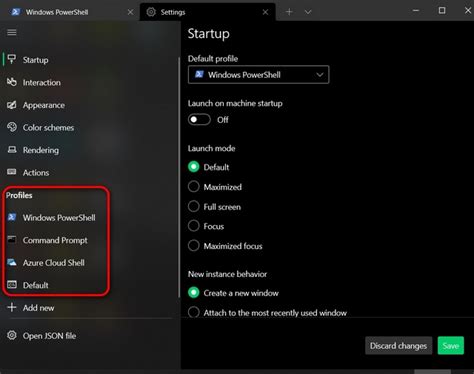Click the Color schemes palette icon

tap(12, 127)
